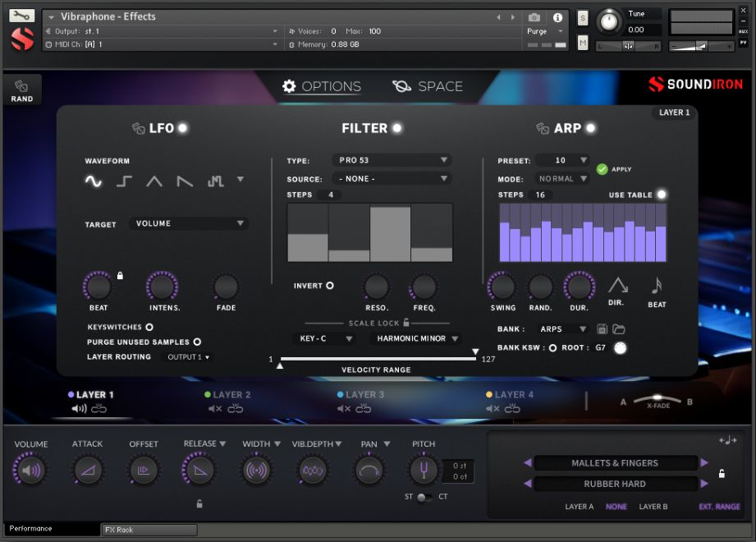This screenshot has height=542, width=756.
Task: Click the BEAT note icon in the ARP section
Action: point(657,286)
